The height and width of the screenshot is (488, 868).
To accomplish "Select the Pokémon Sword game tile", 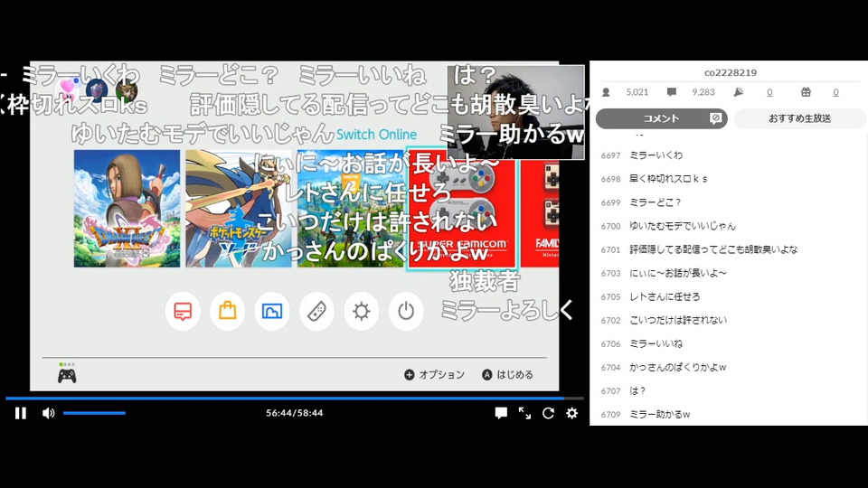I will point(239,209).
